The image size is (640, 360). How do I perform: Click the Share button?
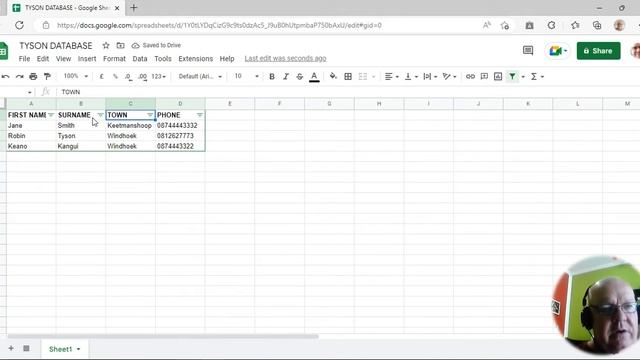(598, 51)
